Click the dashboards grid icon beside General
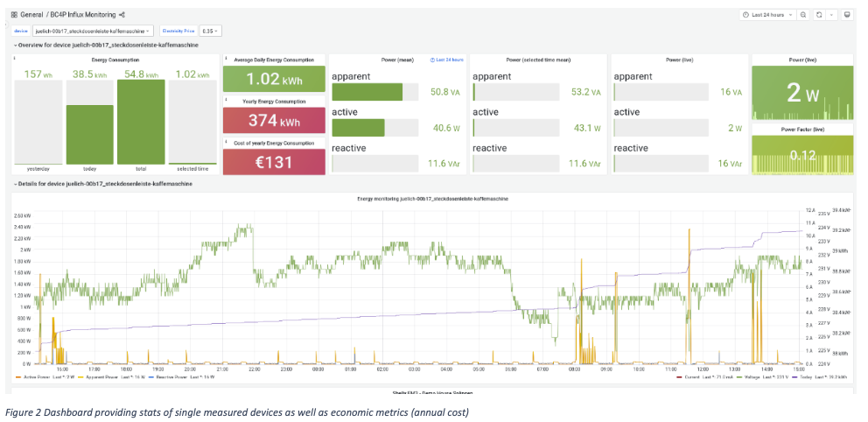Viewport: 868px width, 422px height. [x=14, y=15]
